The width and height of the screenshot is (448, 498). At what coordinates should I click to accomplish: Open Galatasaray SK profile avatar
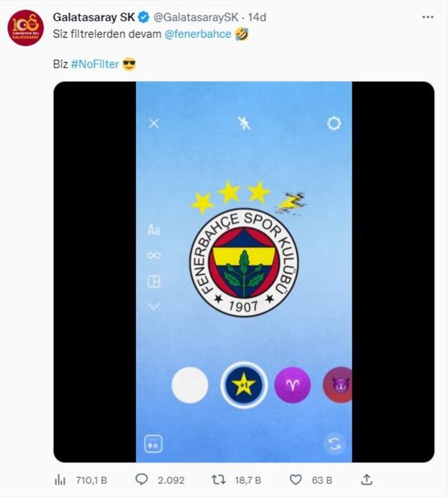pyautogui.click(x=26, y=28)
